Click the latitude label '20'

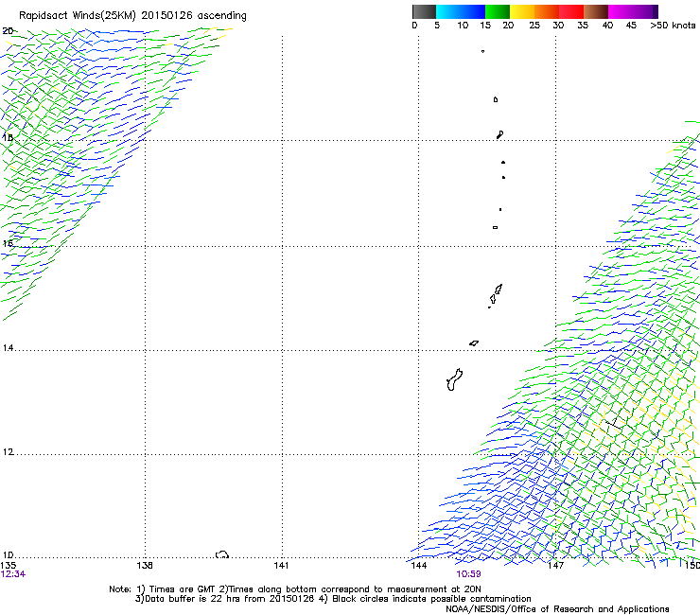8,31
